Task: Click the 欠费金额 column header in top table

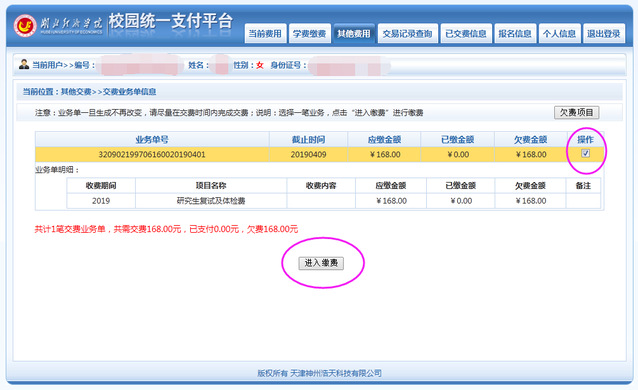Action: [x=531, y=140]
